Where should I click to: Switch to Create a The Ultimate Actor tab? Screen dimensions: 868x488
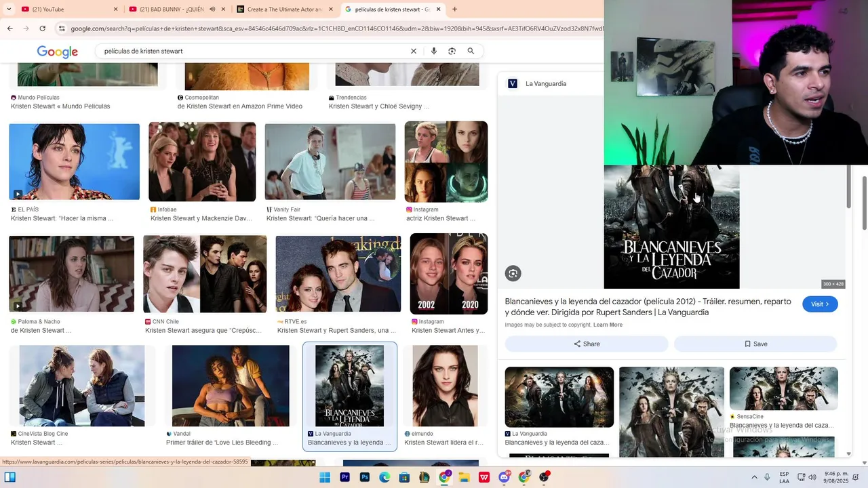[285, 9]
